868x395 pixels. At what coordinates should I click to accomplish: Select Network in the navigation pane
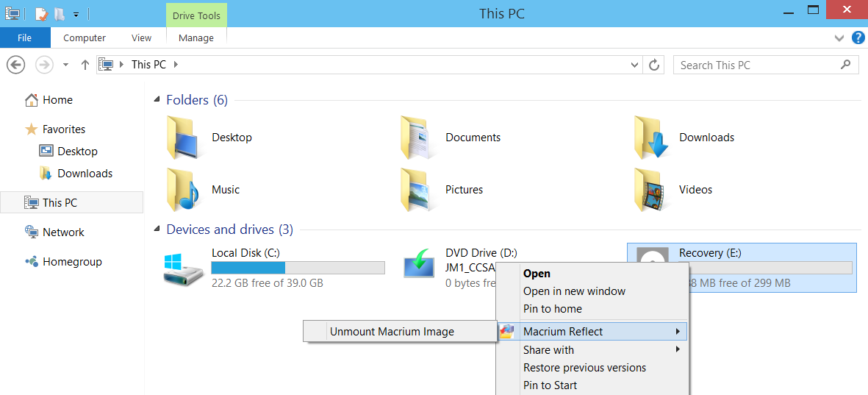(x=63, y=232)
